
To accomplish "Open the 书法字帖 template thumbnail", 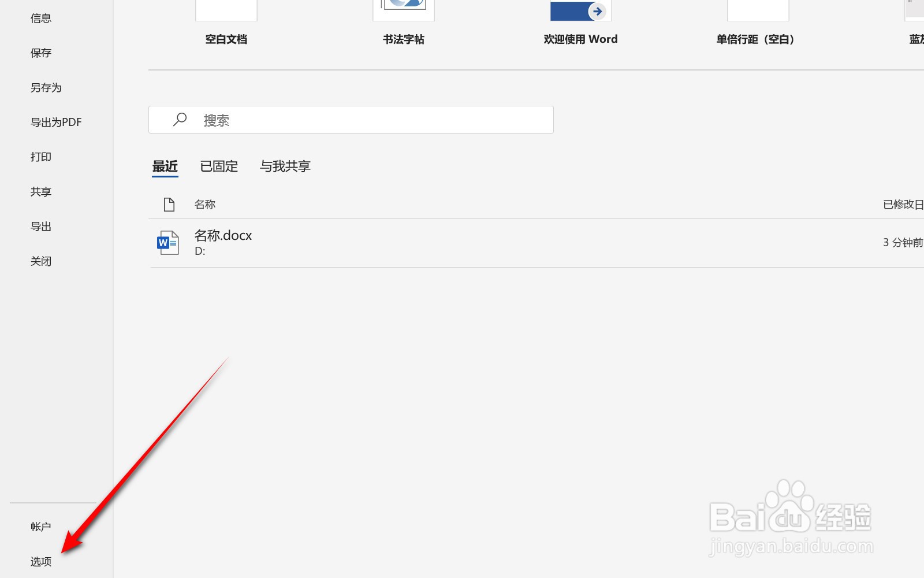I will [403, 10].
